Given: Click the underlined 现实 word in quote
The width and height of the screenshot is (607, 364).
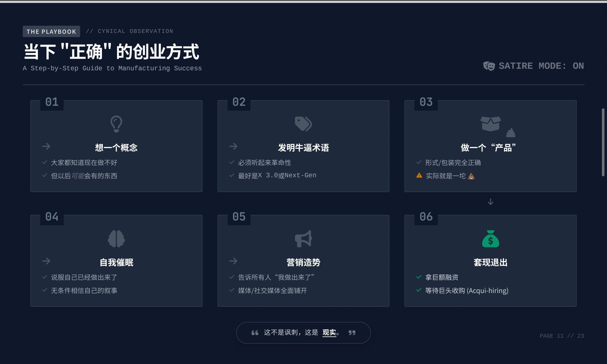Looking at the screenshot, I should tap(329, 333).
